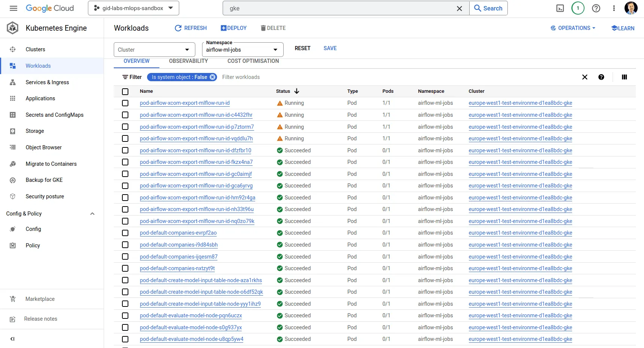This screenshot has width=644, height=348.
Task: Click the Refresh button
Action: 191,28
